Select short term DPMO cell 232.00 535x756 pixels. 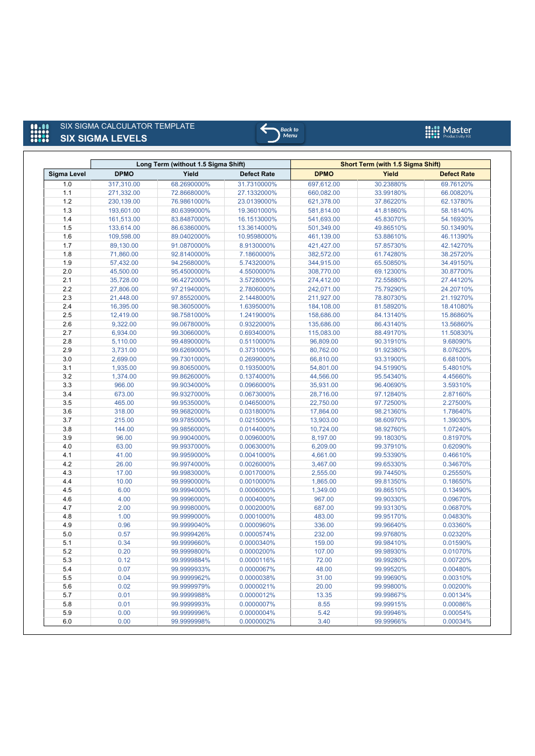point(324,534)
